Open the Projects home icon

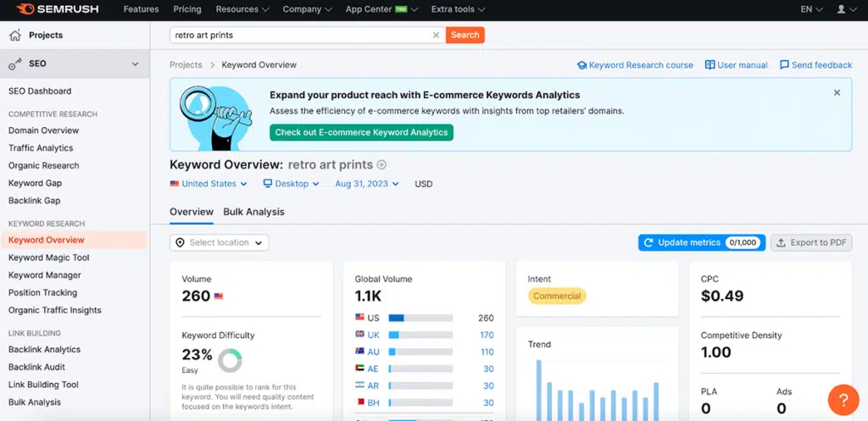tap(15, 36)
